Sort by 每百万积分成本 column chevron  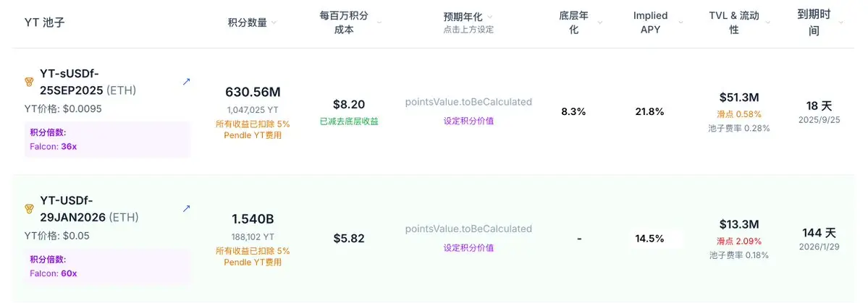click(379, 22)
